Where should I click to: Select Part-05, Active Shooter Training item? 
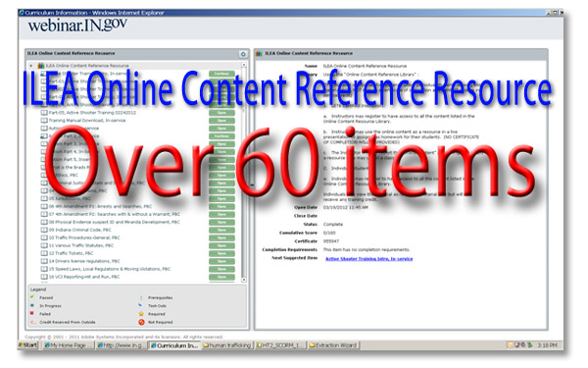pos(92,113)
